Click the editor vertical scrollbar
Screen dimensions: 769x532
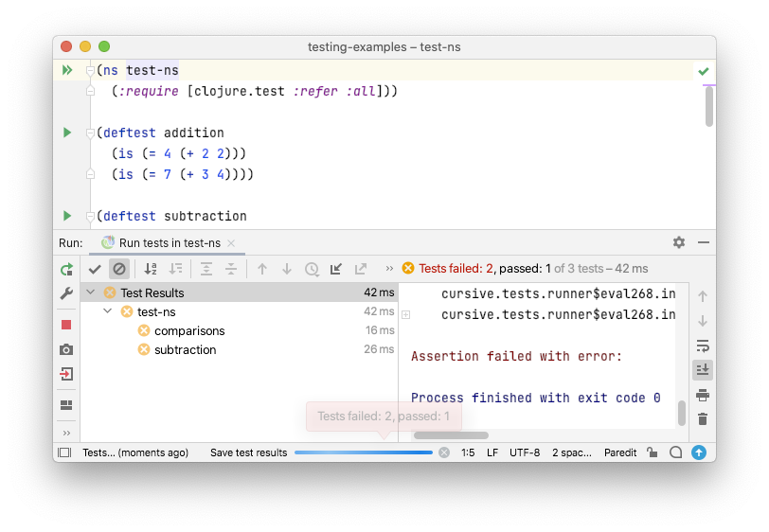(708, 106)
